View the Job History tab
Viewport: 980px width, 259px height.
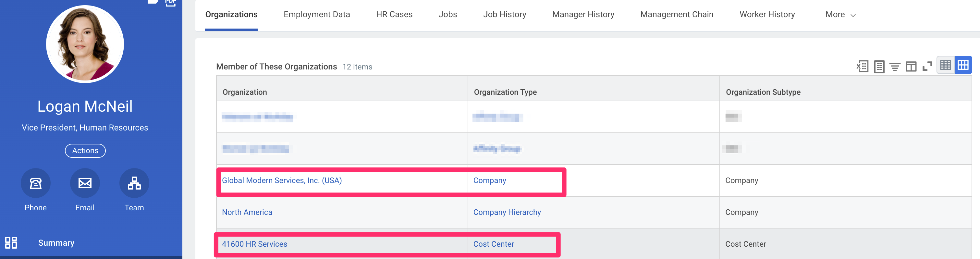505,15
